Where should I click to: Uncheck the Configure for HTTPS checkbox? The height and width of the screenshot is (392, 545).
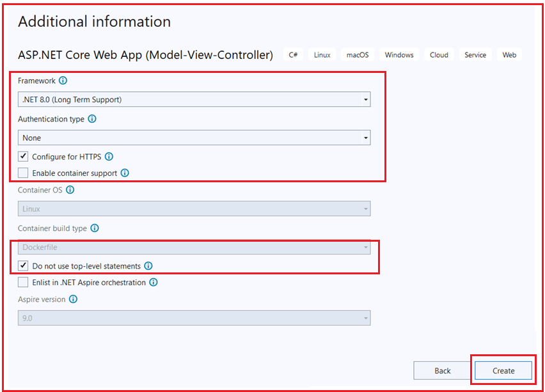coord(23,157)
